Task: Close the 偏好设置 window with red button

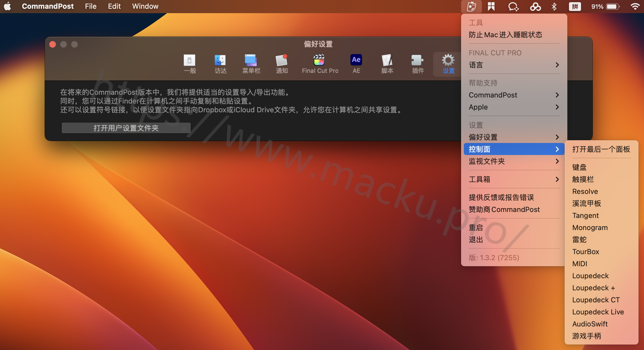Action: point(53,44)
